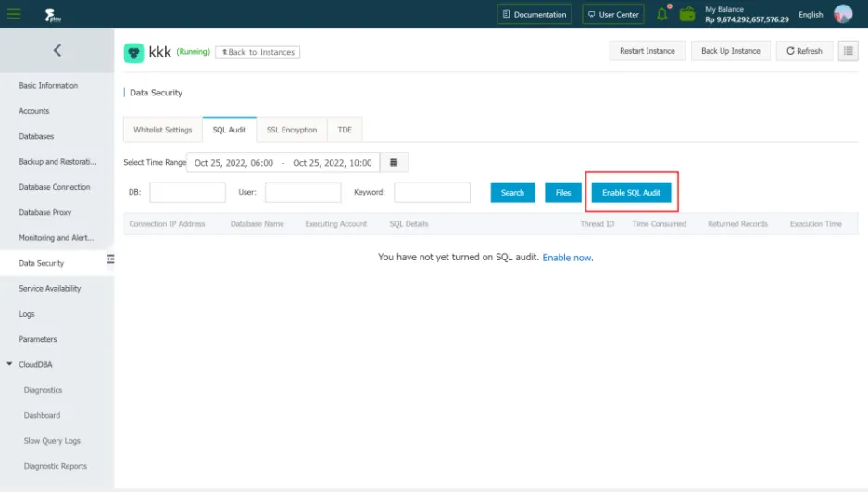The width and height of the screenshot is (868, 492).
Task: Open the hamburger menu in top bar
Action: click(x=14, y=14)
